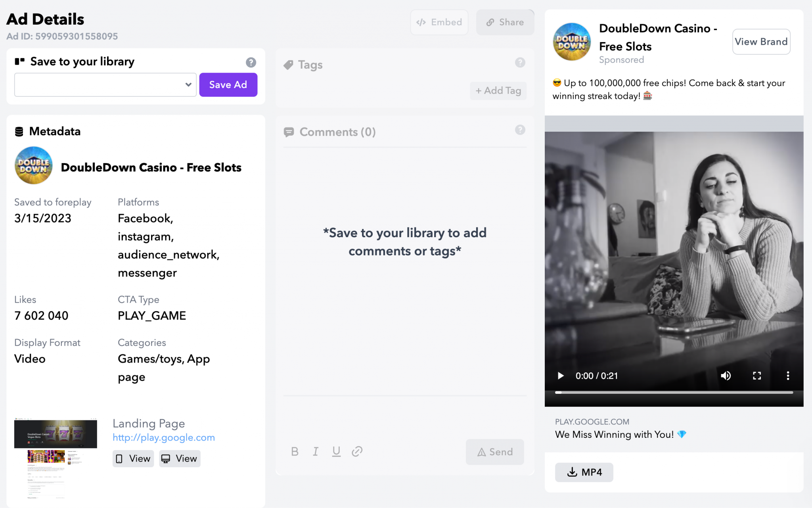812x508 pixels.
Task: Open the play.google.com landing page link
Action: pyautogui.click(x=164, y=437)
